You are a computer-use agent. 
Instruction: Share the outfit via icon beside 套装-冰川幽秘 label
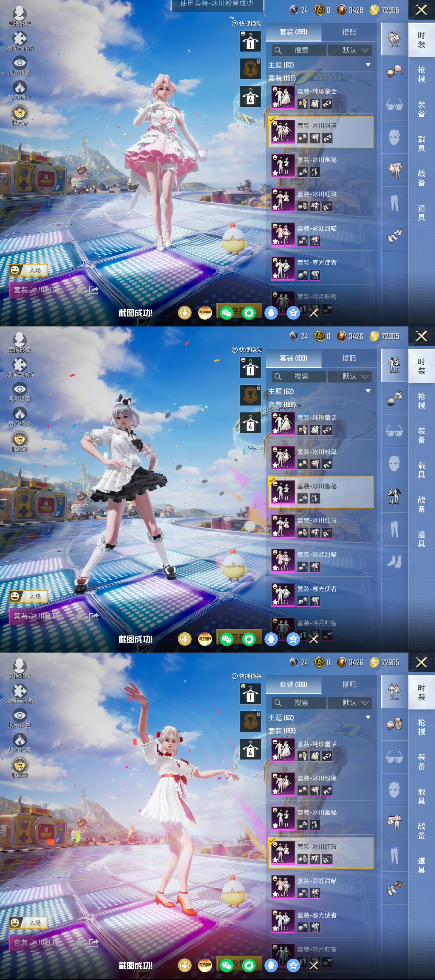point(93,617)
